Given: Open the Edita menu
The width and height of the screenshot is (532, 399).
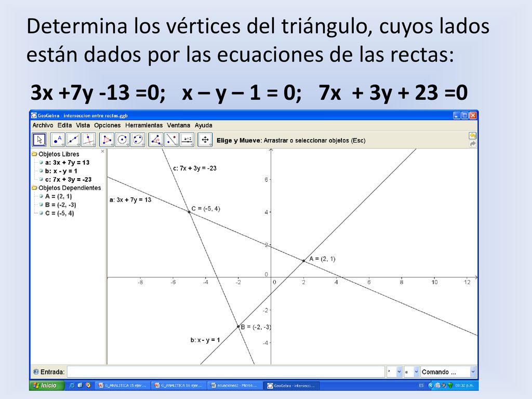Looking at the screenshot, I should (x=64, y=125).
